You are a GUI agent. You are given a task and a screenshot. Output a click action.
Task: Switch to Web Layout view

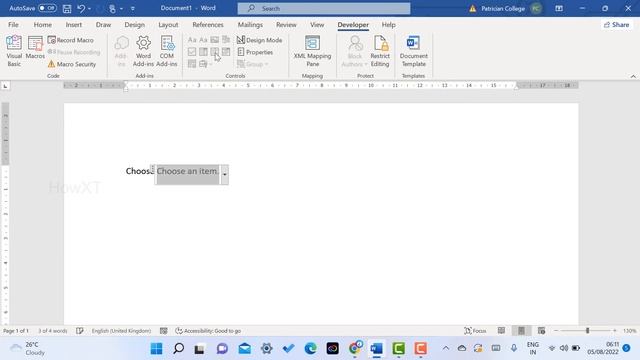[541, 331]
